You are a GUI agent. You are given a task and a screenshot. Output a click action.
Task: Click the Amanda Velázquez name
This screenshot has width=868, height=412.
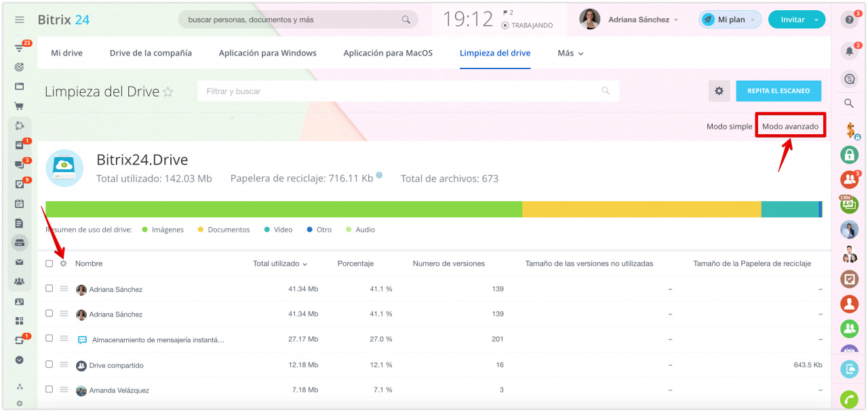click(119, 390)
